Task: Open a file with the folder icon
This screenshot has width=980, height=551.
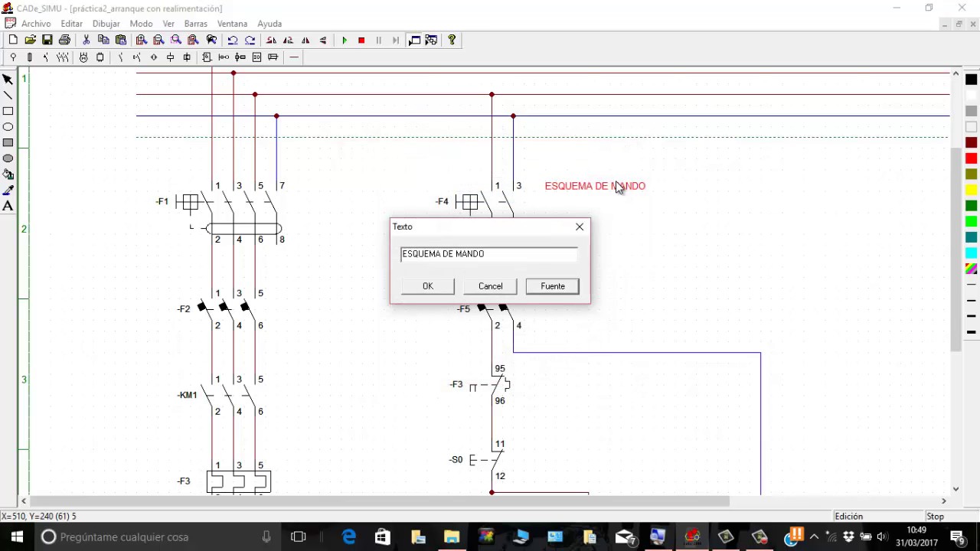Action: pos(31,40)
